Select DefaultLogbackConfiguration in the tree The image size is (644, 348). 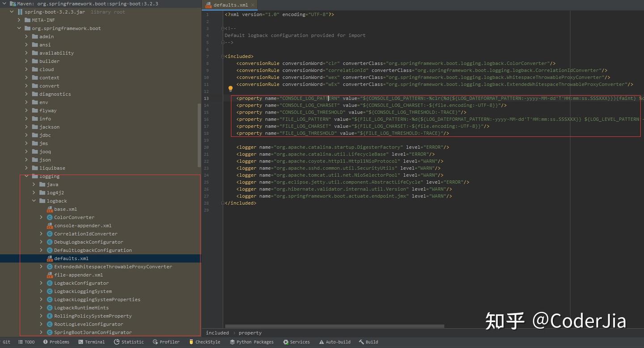coord(93,250)
